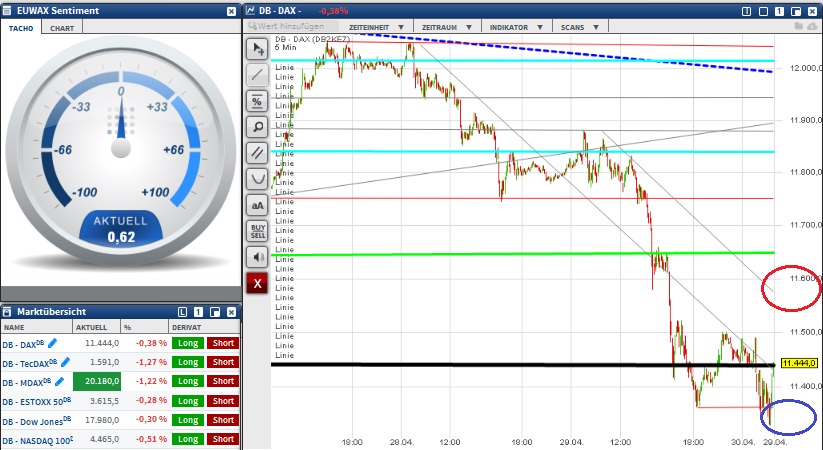Click the panel icon in Marktübersicht title bar
The width and height of the screenshot is (823, 450).
[7, 312]
